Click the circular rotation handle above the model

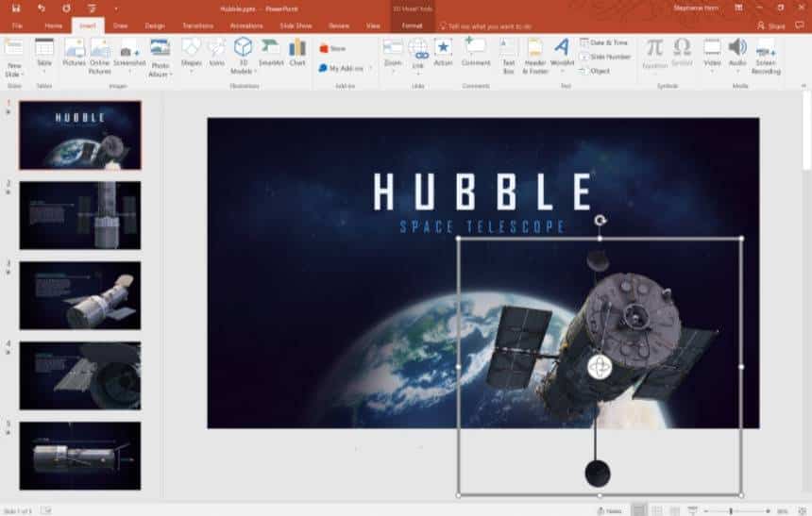pyautogui.click(x=600, y=221)
